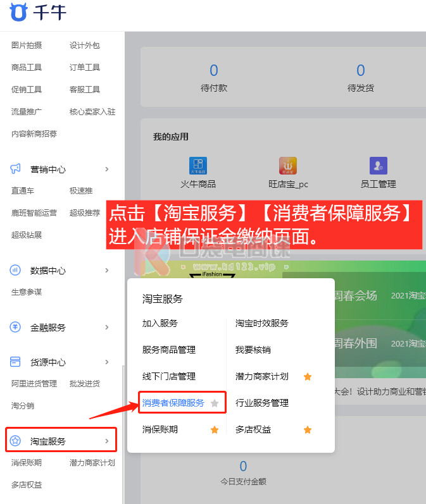Expand the 淘宝服务 chevron
426x504 pixels.
[x=107, y=441]
